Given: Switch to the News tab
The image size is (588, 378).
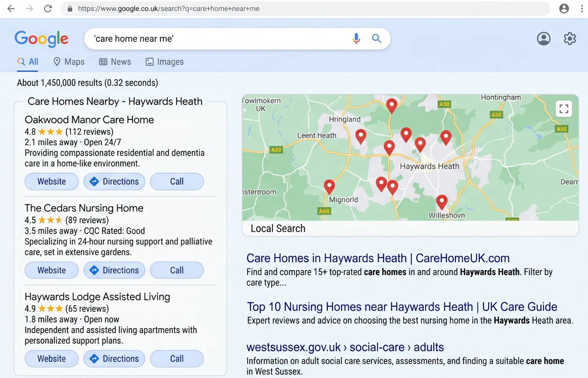Looking at the screenshot, I should 115,62.
